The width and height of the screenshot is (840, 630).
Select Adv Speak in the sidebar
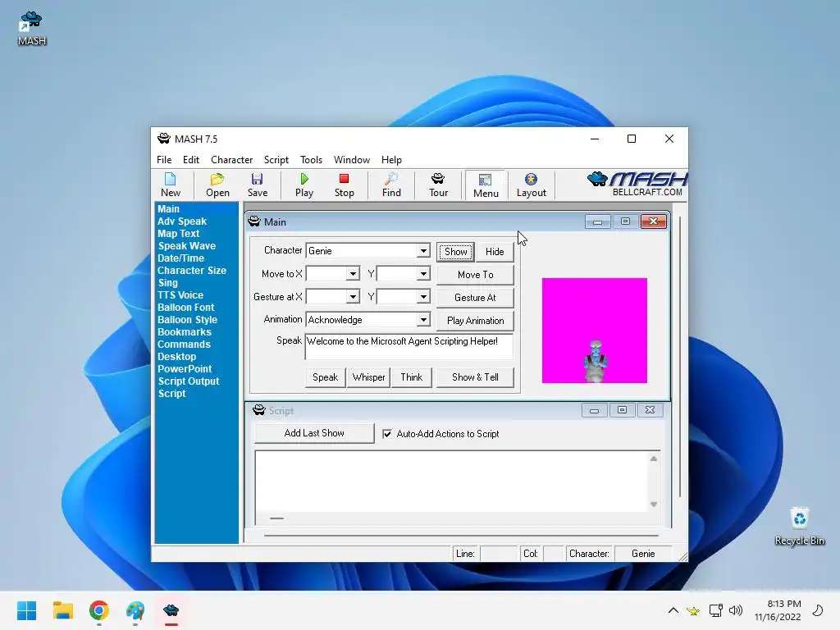point(181,221)
